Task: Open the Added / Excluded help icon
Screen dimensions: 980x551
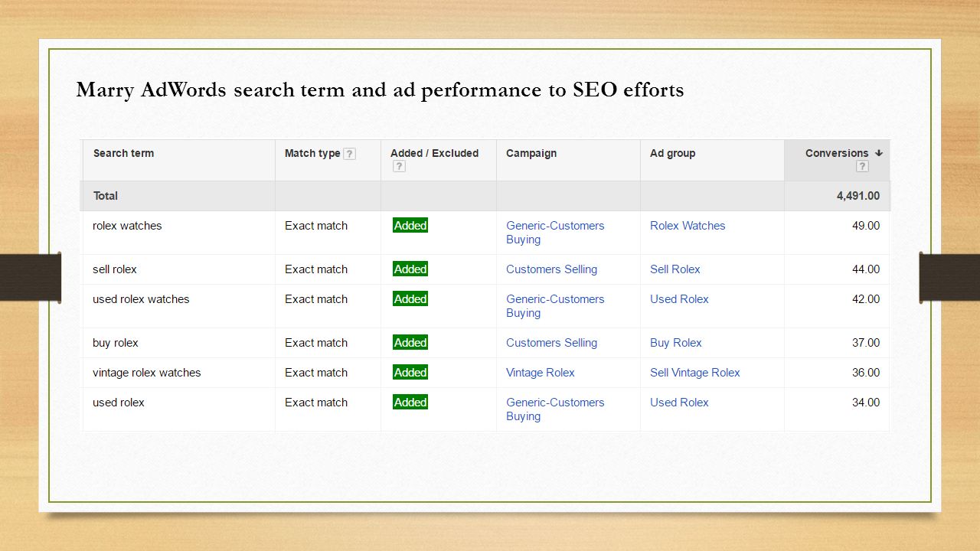Action: coord(399,167)
